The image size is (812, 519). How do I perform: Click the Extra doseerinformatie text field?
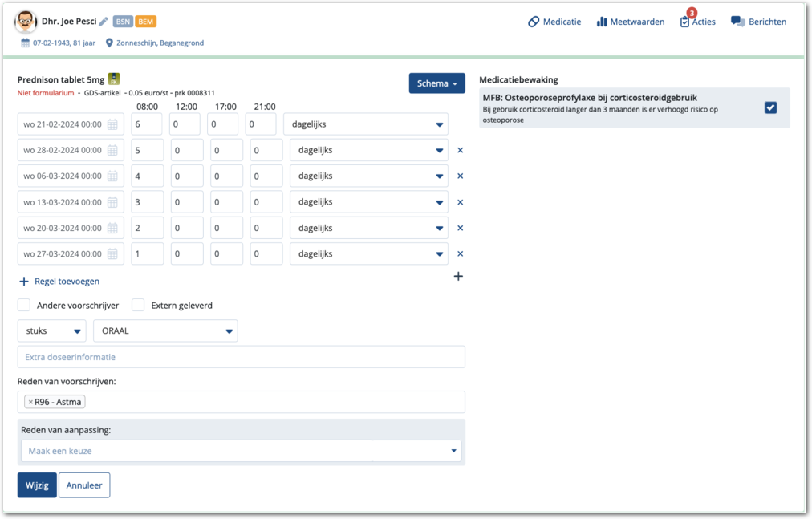[x=241, y=357]
